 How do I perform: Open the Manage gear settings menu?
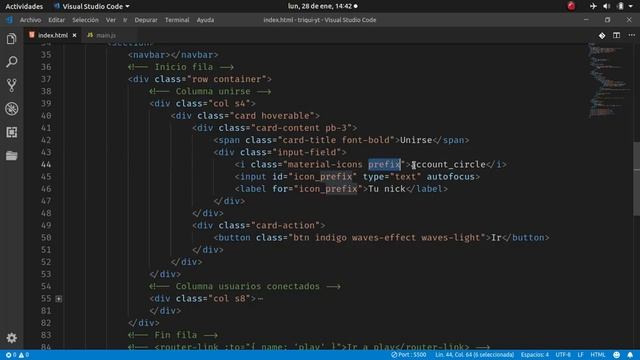coord(11,338)
